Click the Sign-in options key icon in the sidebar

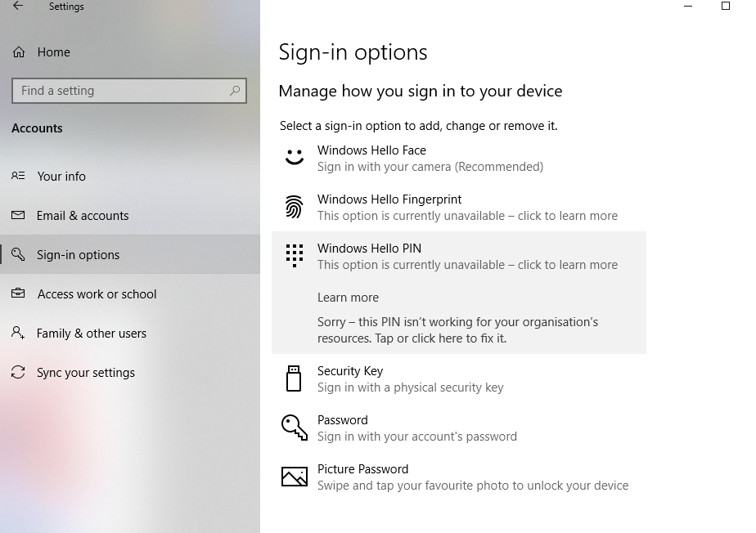click(18, 254)
